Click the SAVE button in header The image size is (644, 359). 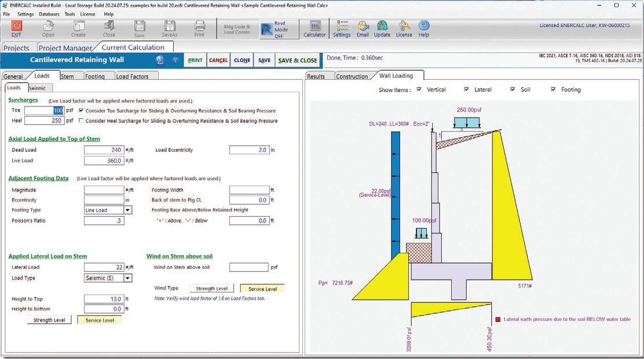coord(264,60)
